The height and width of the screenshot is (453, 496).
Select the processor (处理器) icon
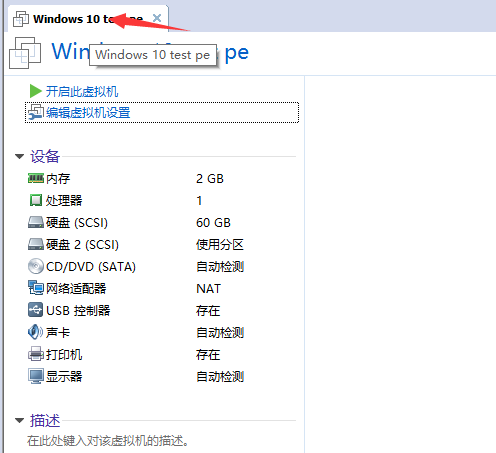click(36, 200)
